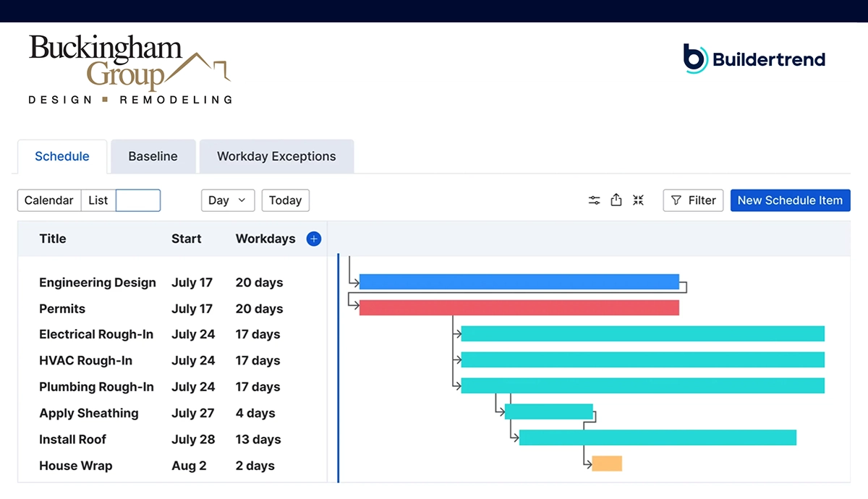Click the share/export icon
This screenshot has height=499, width=868.
tap(616, 200)
